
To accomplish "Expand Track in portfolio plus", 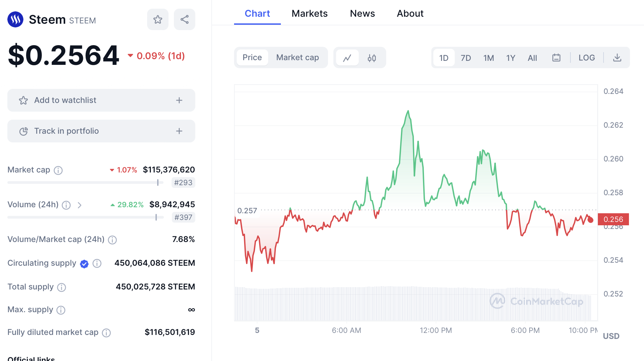I will pyautogui.click(x=179, y=131).
